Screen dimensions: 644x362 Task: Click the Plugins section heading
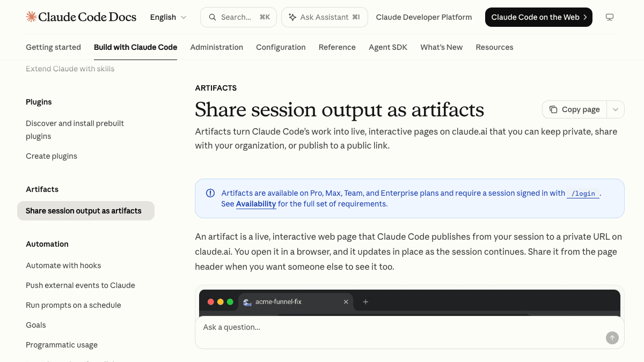[x=39, y=102]
